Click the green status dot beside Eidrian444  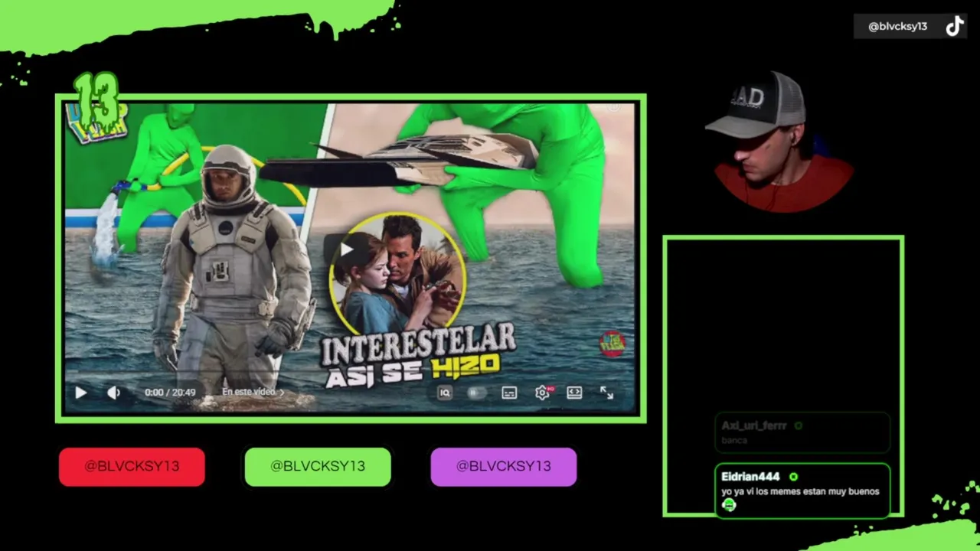(793, 477)
